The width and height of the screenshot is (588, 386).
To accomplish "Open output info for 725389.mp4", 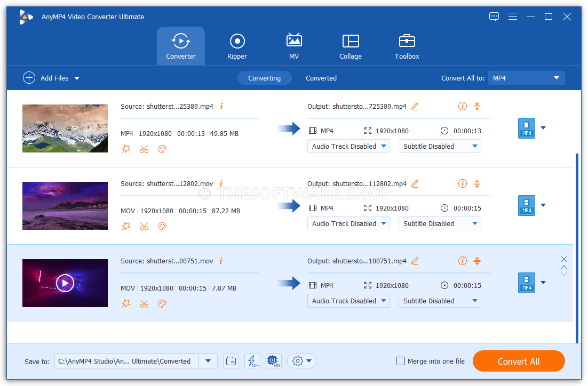I will tap(463, 107).
